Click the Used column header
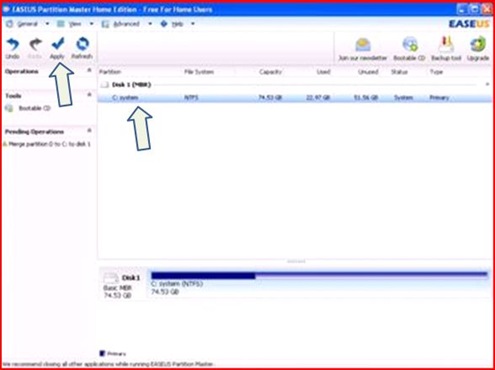495x370 pixels. click(323, 72)
